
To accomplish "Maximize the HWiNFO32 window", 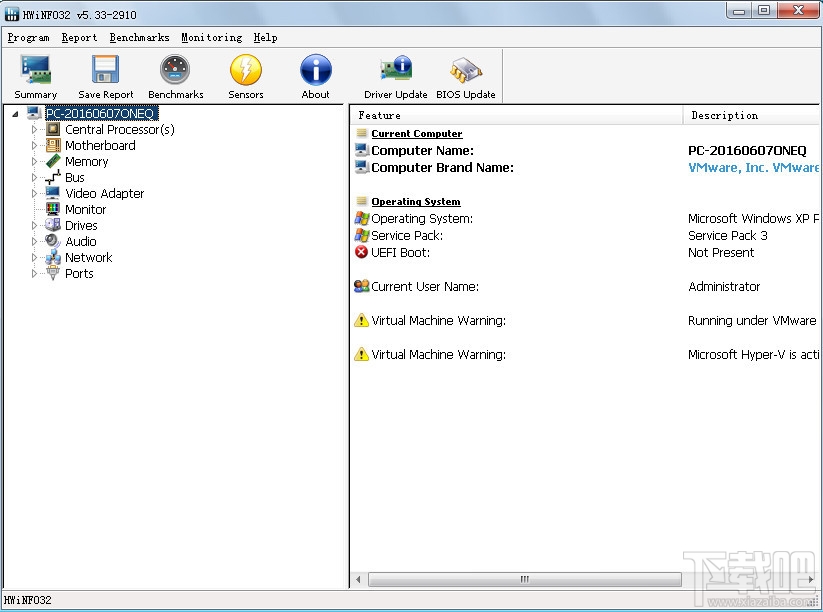I will 764,10.
